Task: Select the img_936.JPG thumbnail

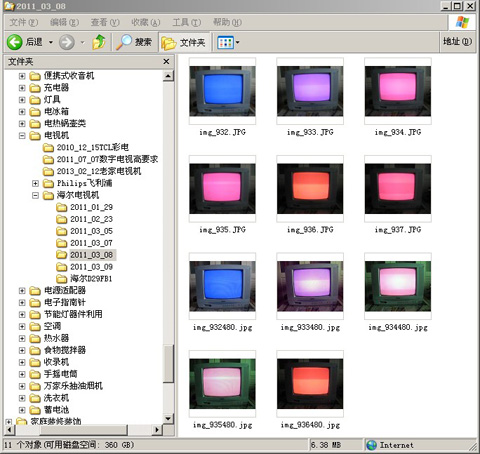Action: (x=310, y=189)
